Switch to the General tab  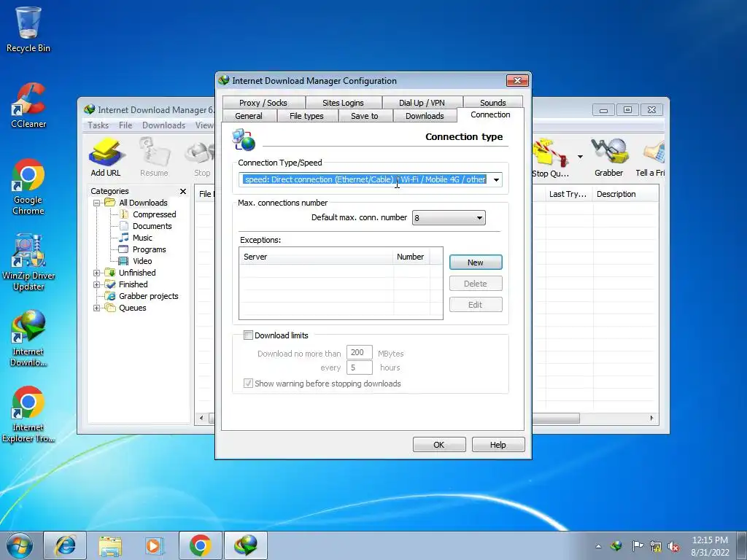249,116
